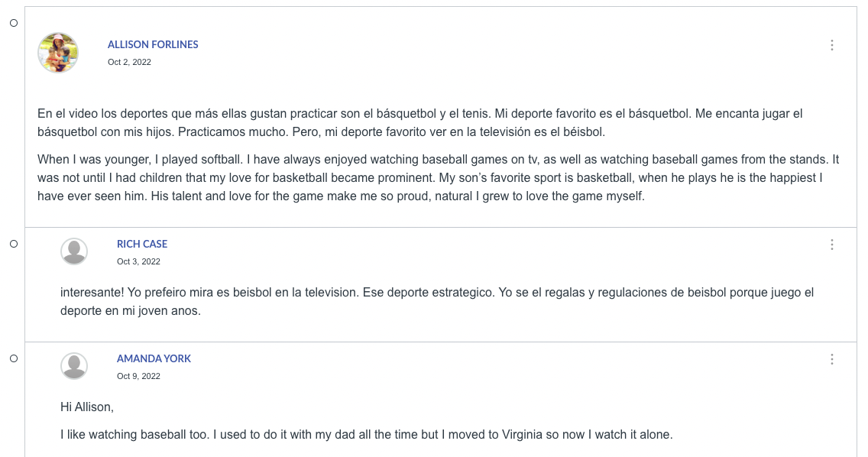Screen dimensions: 868x457
Task: Click the Oct 9, 2022 timestamp
Action: click(138, 376)
